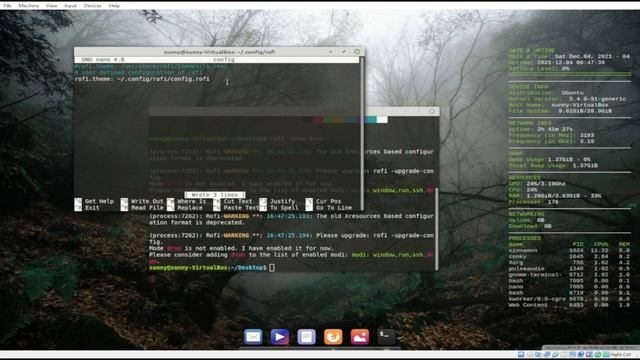Click 'Mode drun is not enabled' terminal line
This screenshot has height=360, width=640.
(x=241, y=248)
